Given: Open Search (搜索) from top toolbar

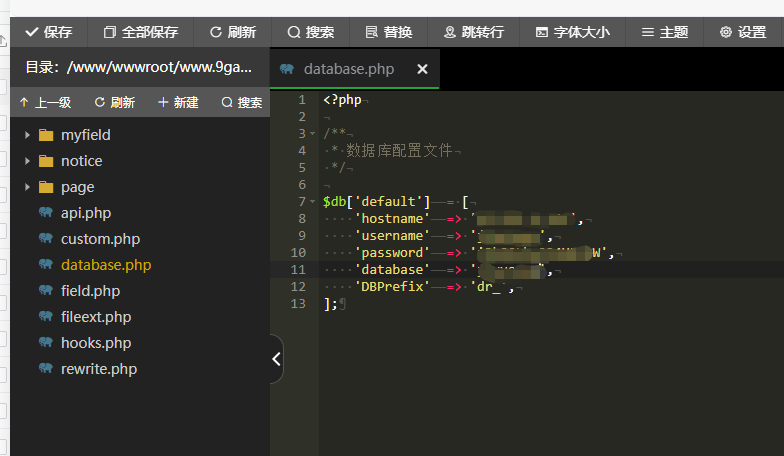Looking at the screenshot, I should pyautogui.click(x=310, y=32).
